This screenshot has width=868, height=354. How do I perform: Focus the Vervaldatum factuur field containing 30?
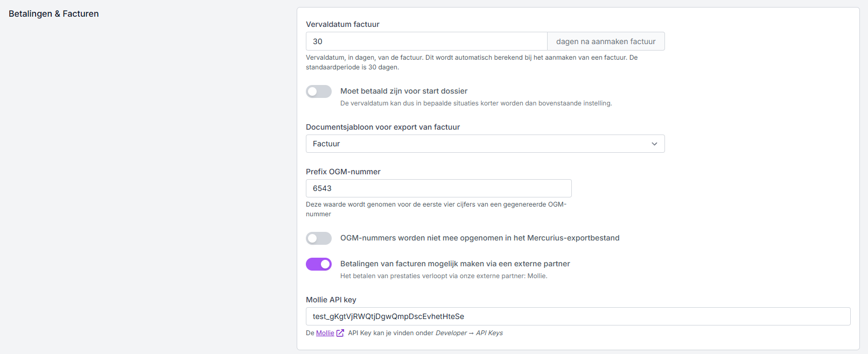426,41
